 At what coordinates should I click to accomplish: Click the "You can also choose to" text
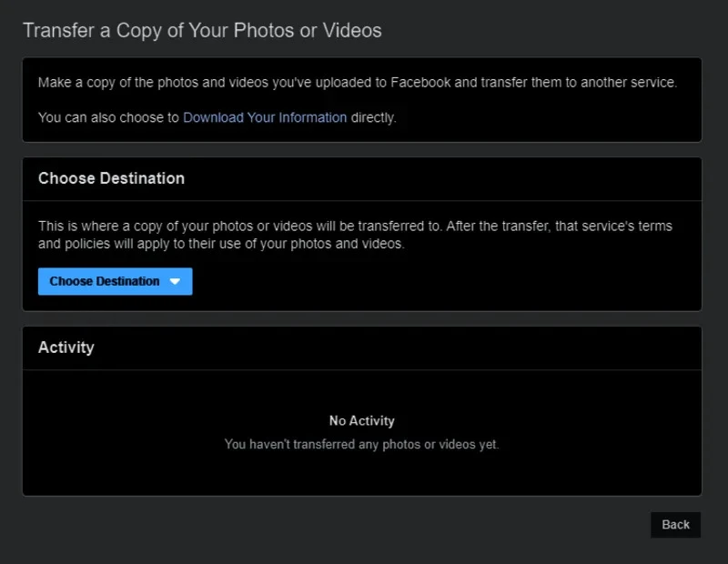[x=108, y=117]
